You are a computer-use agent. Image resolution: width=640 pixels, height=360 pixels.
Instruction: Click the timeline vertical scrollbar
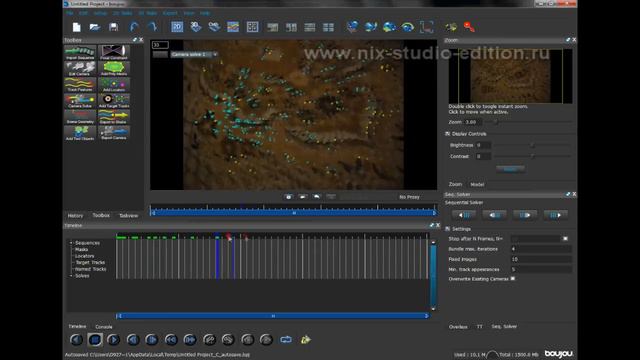pos(433,276)
